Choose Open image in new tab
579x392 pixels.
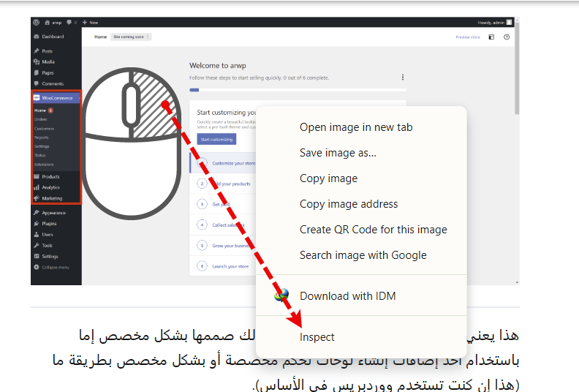356,127
